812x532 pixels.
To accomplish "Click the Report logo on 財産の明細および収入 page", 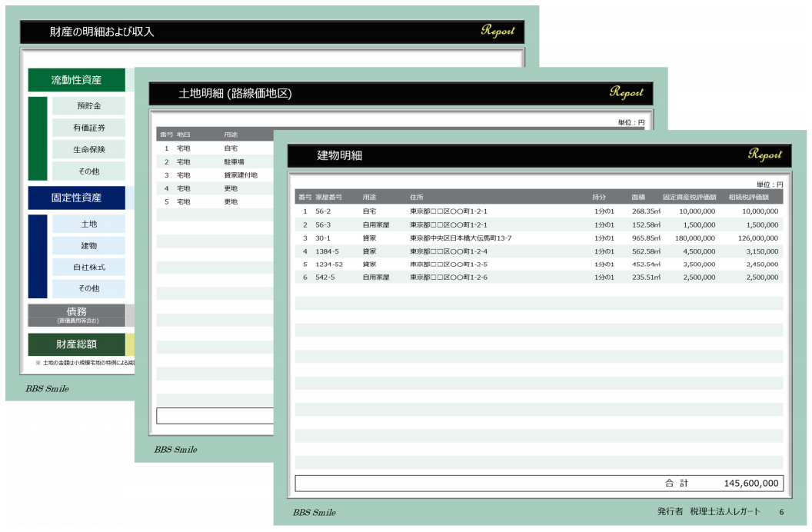I will (x=498, y=31).
